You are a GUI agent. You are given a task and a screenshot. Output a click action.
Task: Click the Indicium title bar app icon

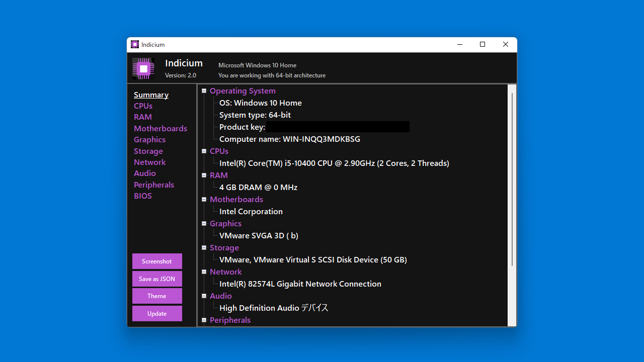[135, 44]
